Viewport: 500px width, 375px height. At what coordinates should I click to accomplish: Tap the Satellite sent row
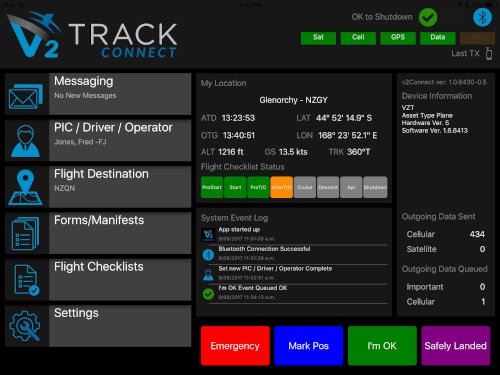tap(446, 249)
